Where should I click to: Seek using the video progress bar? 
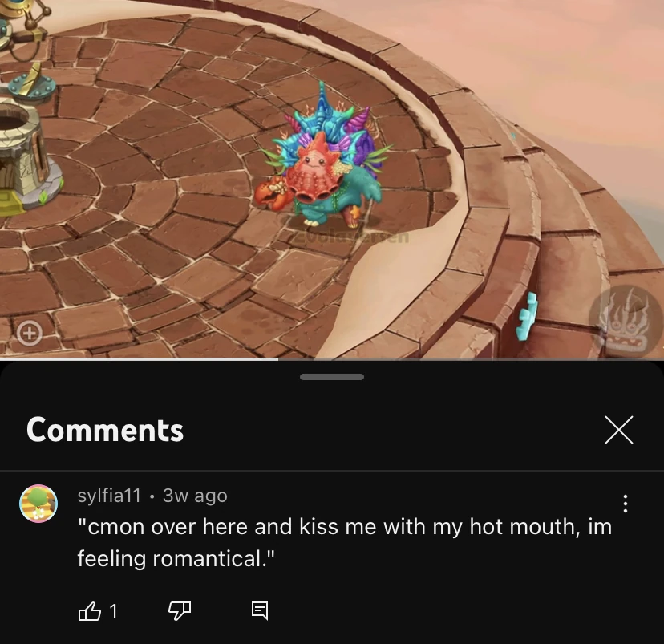point(332,359)
